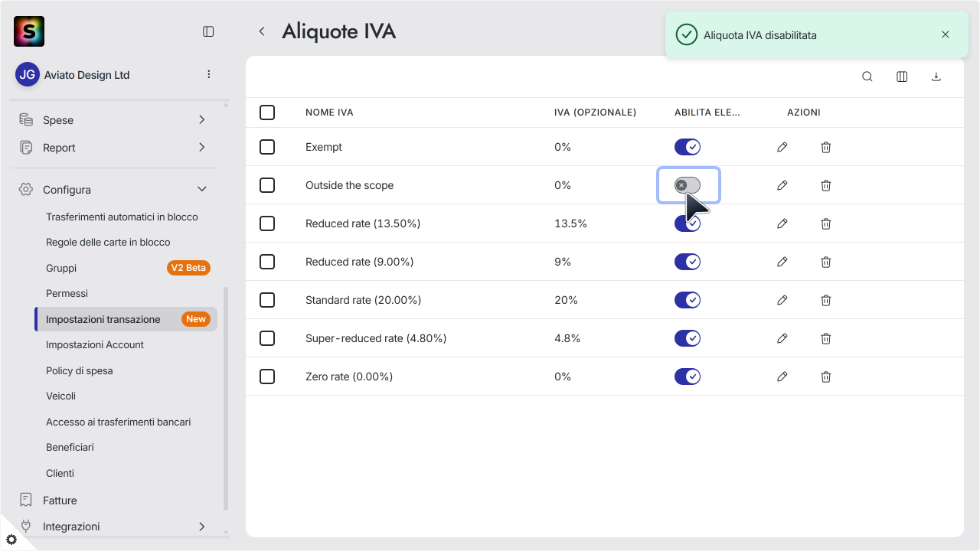Disable the Standard rate (20.00%) toggle

(688, 300)
